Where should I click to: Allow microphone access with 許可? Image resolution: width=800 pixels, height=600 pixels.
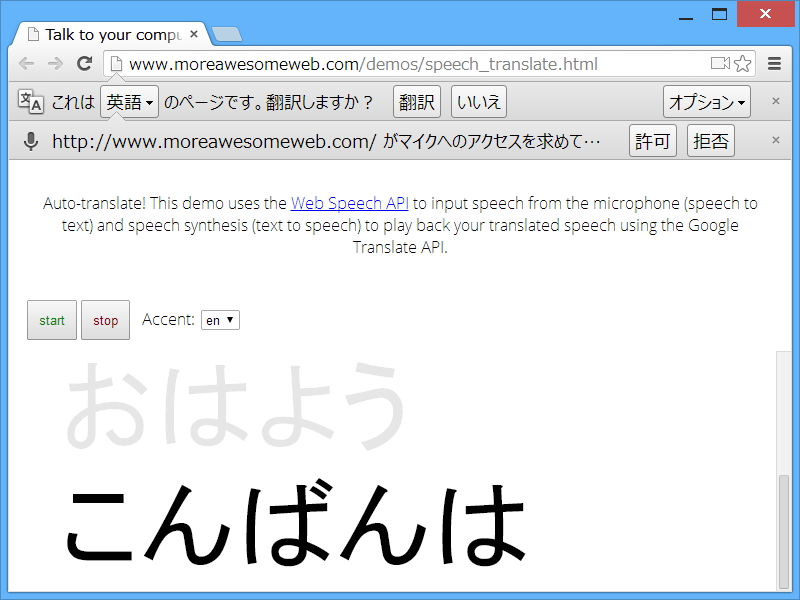pyautogui.click(x=652, y=141)
